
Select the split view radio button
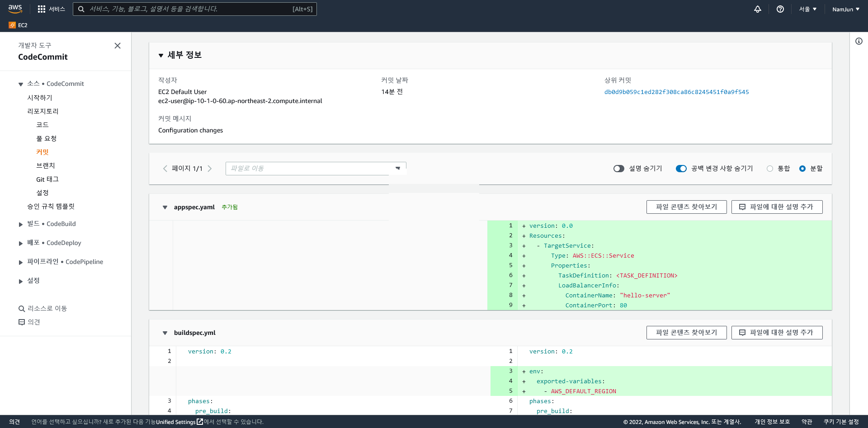[x=802, y=169]
